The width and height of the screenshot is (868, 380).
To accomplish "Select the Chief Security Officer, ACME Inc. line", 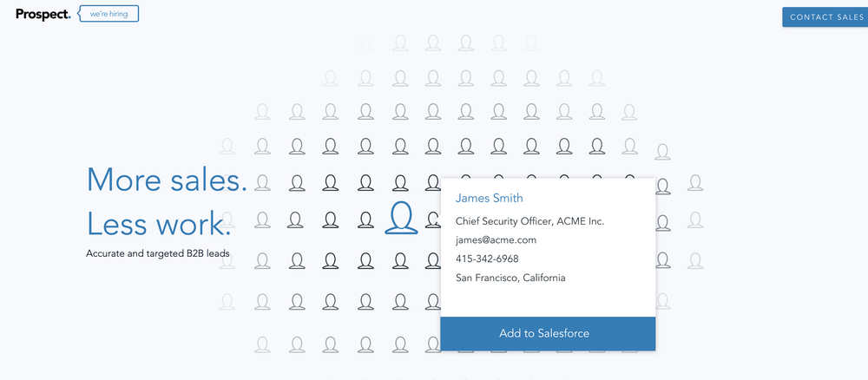I will point(529,221).
